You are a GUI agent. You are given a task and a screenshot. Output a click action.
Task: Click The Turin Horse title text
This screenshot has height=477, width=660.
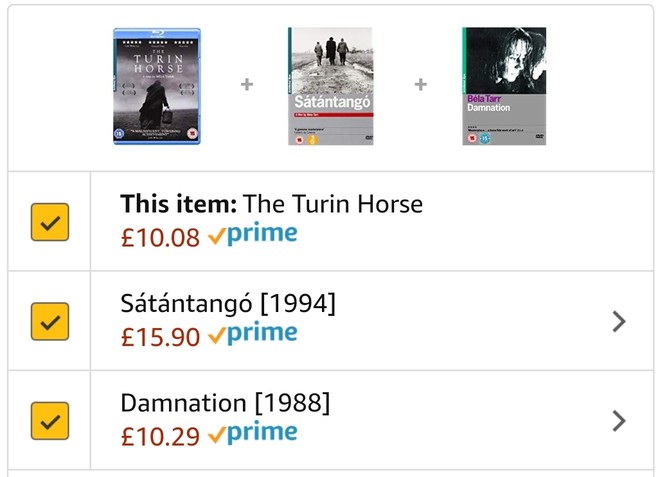(x=333, y=205)
